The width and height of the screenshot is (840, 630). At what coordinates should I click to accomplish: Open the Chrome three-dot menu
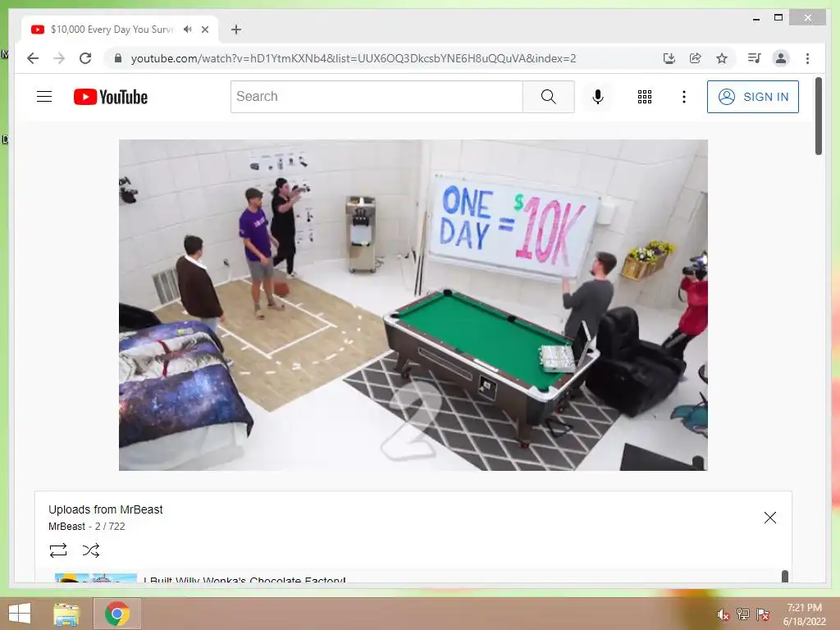807,58
